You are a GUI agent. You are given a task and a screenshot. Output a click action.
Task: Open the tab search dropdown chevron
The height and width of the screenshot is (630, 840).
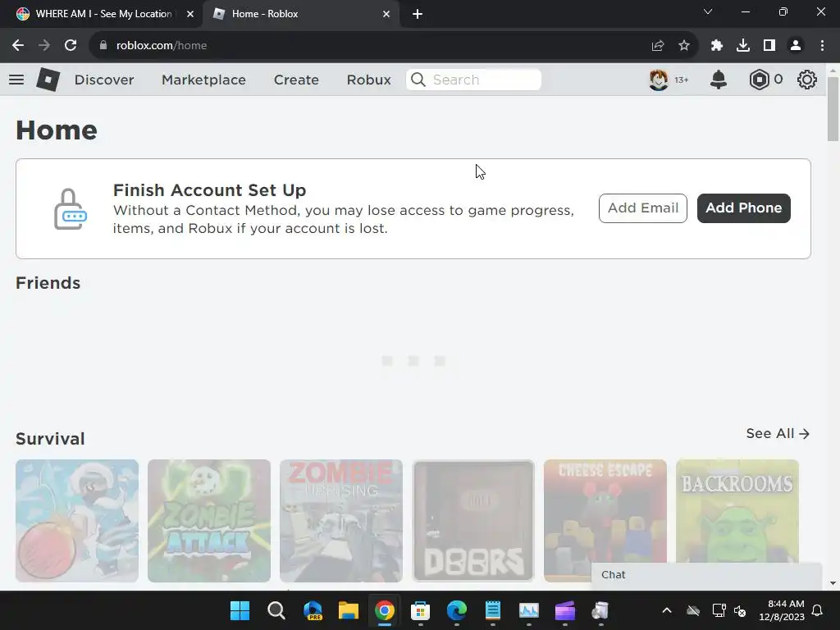coord(708,11)
